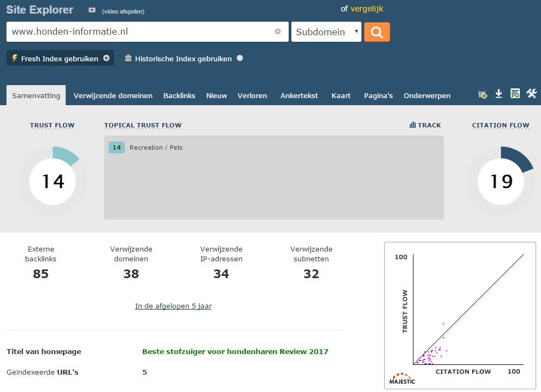The width and height of the screenshot is (541, 392).
Task: Open the Backlinks tab
Action: (x=179, y=95)
